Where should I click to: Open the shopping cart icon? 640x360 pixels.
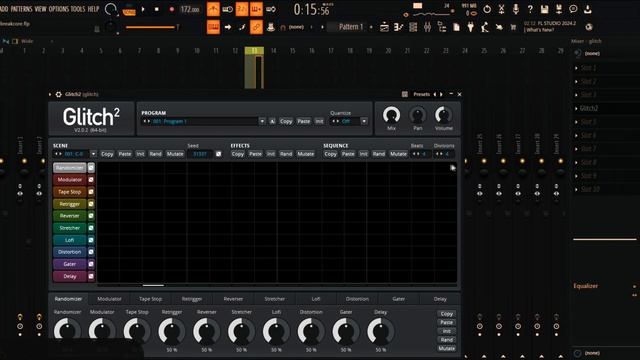pos(513,27)
